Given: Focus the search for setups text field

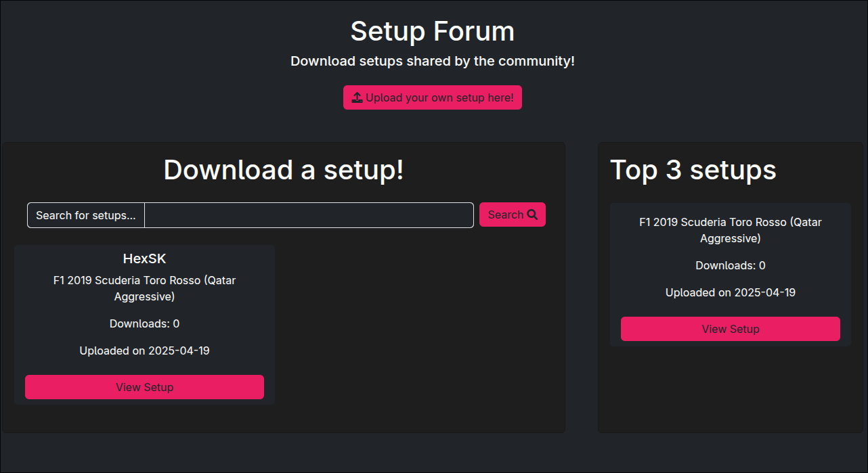Looking at the screenshot, I should tap(309, 215).
